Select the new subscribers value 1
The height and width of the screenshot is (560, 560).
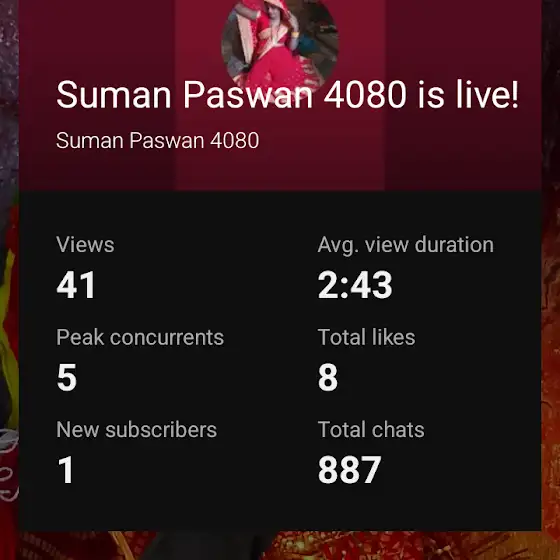[66, 469]
